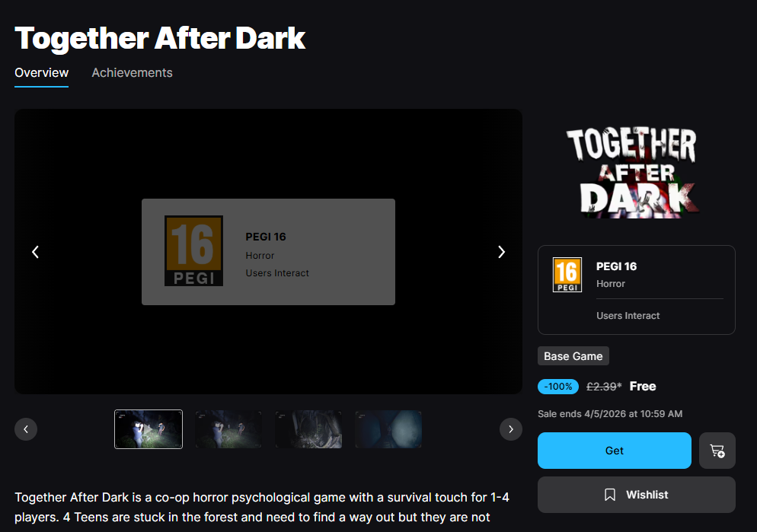
Task: Select the first highlighted screenshot thumbnail
Action: point(149,429)
